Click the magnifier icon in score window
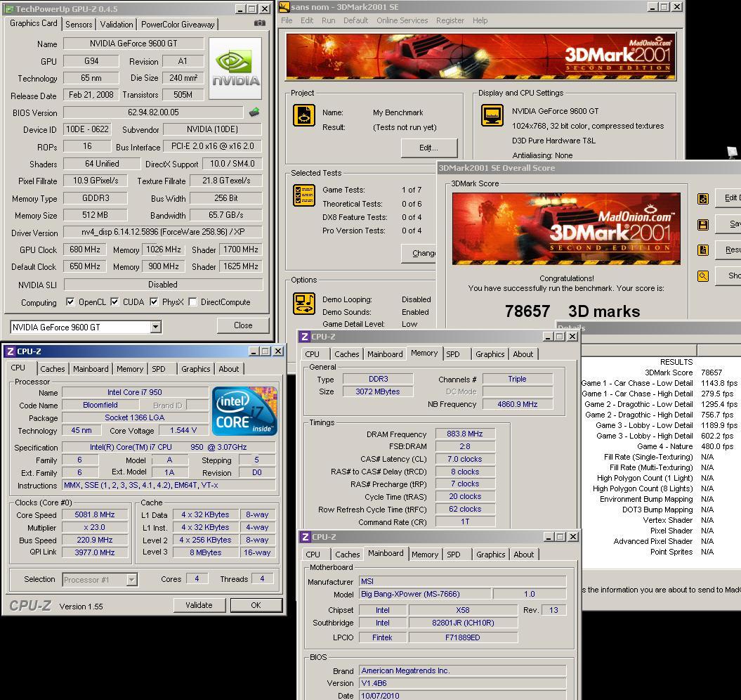This screenshot has height=700, width=741. pyautogui.click(x=703, y=276)
